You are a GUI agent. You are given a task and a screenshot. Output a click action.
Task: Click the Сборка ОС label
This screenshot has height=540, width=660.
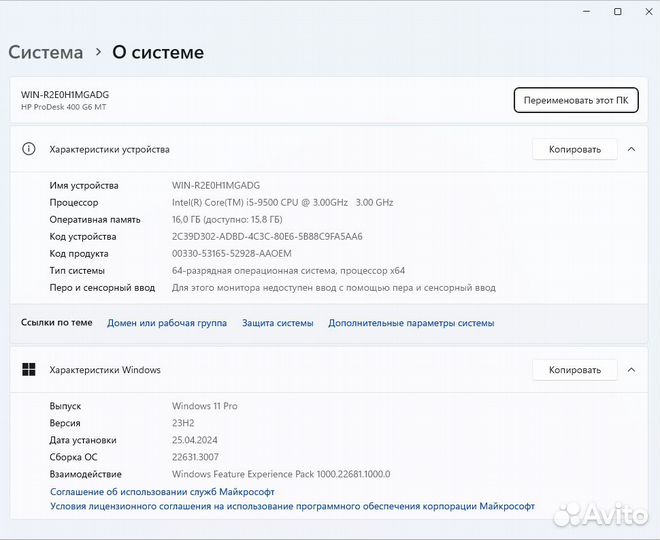click(73, 457)
